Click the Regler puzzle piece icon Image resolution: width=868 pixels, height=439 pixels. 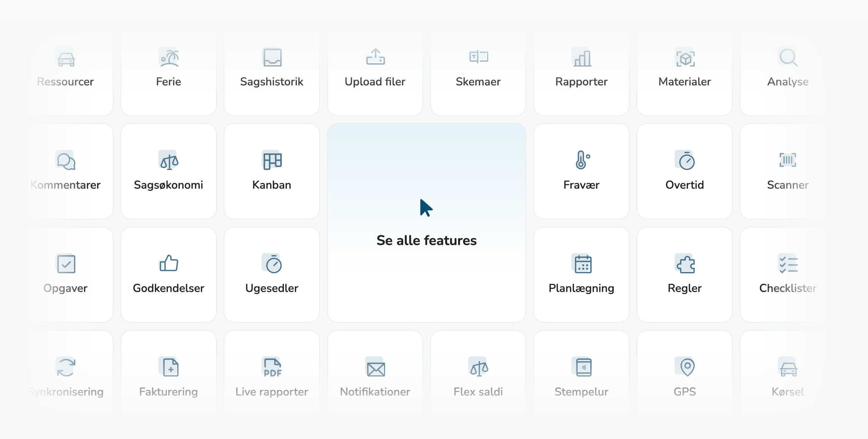click(x=685, y=264)
